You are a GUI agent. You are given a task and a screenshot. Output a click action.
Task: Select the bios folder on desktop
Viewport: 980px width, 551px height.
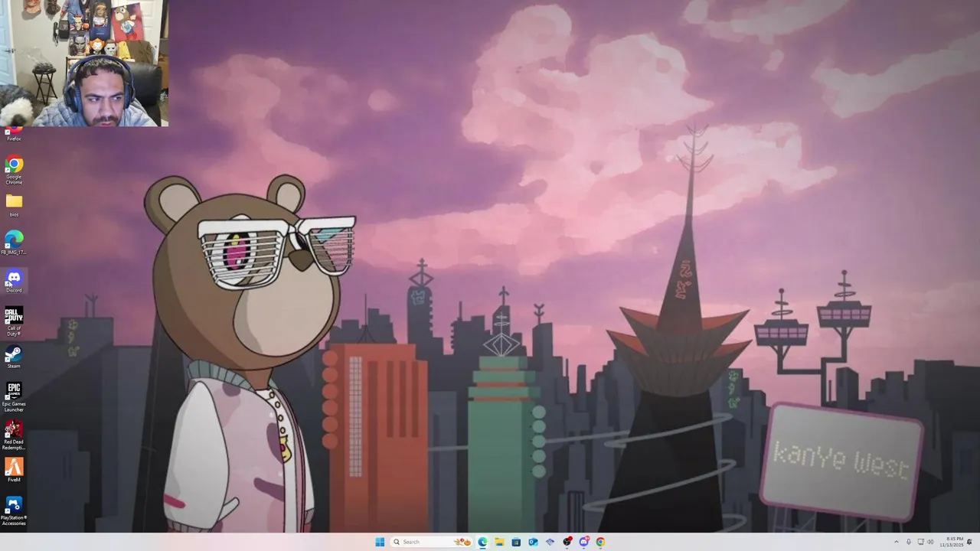tap(14, 205)
